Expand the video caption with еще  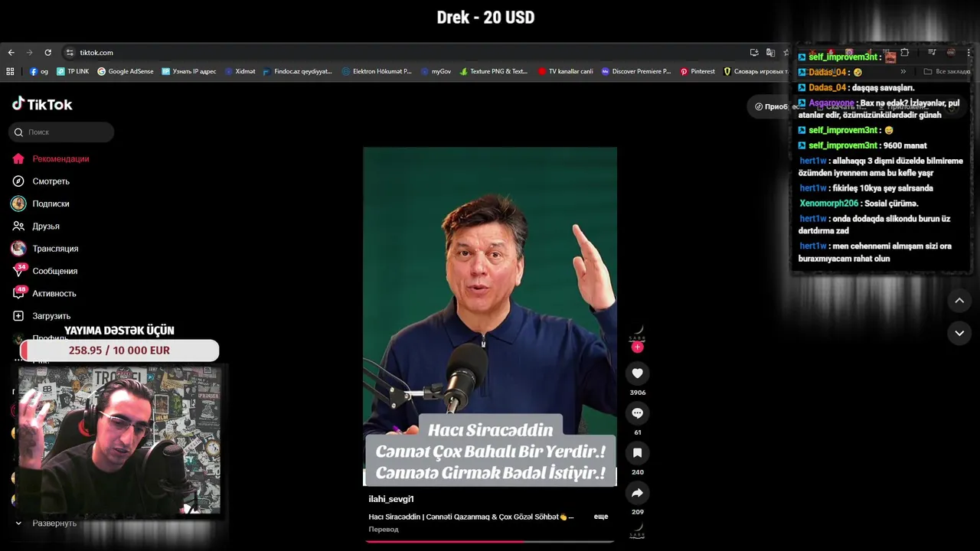(601, 517)
